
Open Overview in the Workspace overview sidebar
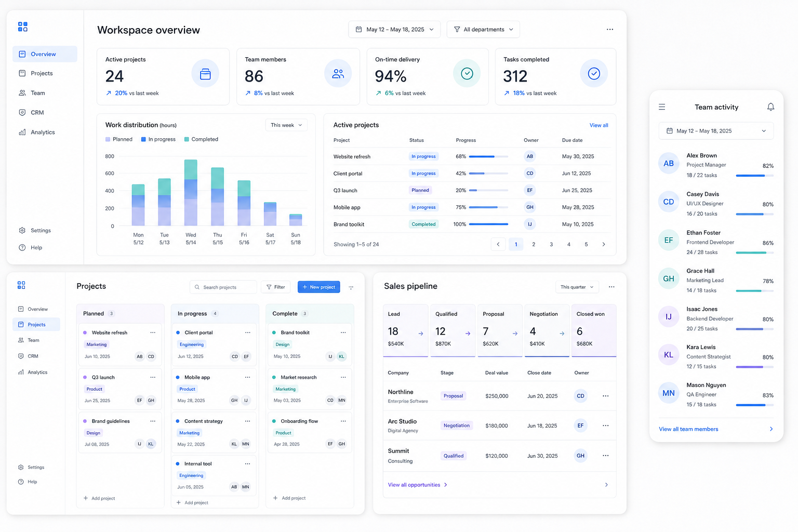(45, 54)
